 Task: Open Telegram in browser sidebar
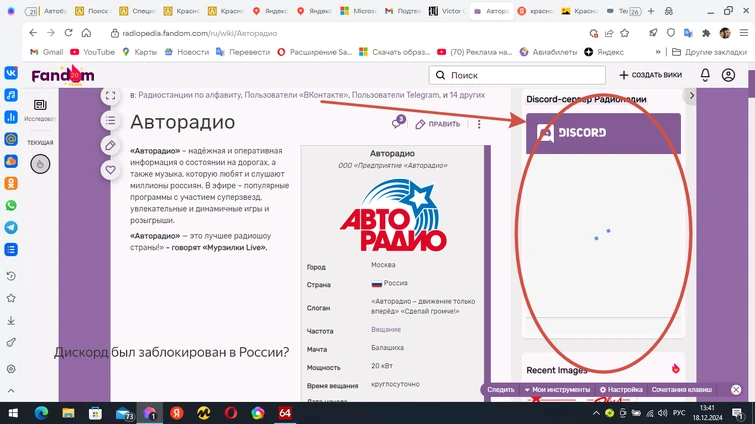click(11, 228)
